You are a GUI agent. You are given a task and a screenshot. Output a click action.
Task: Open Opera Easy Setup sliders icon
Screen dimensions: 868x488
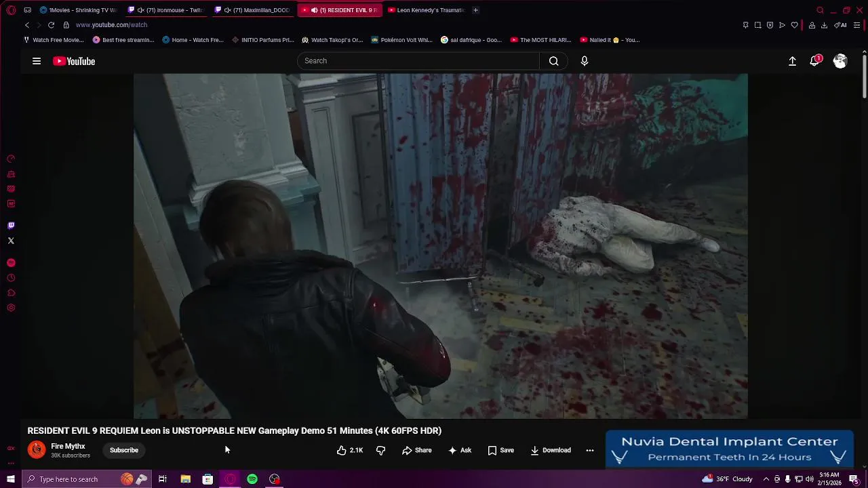click(857, 25)
